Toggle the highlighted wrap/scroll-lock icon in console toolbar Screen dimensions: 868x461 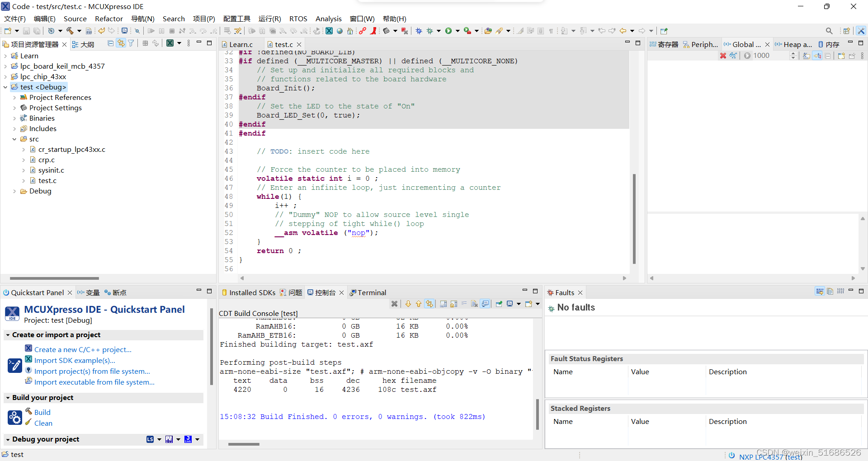point(429,304)
